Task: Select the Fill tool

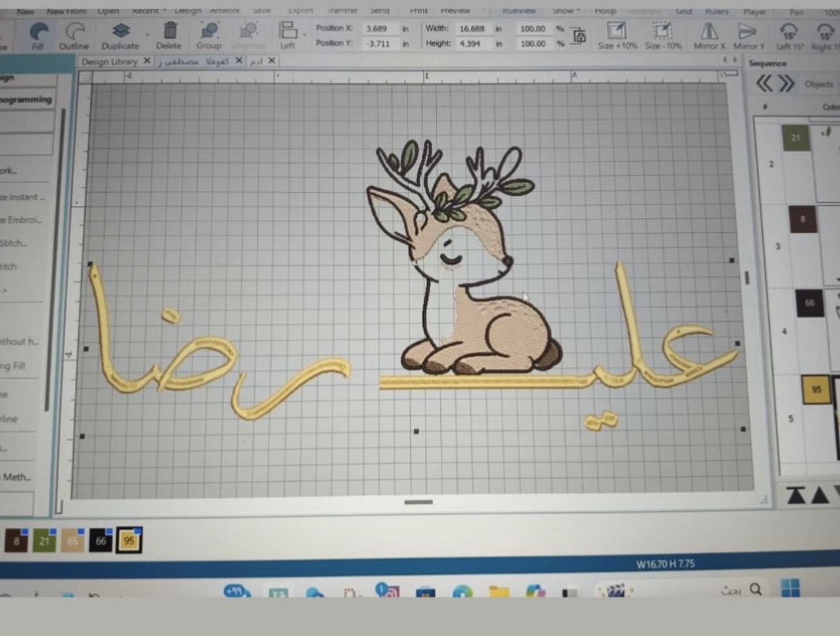Action: pos(38,35)
